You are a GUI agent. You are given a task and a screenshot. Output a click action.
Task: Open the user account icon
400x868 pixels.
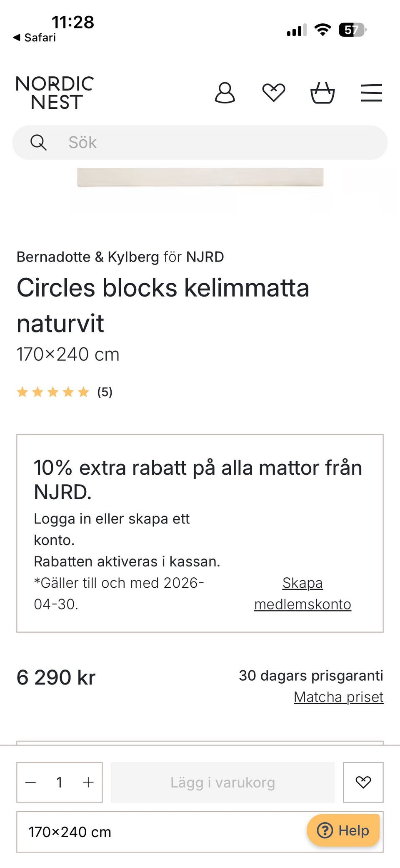pos(225,93)
